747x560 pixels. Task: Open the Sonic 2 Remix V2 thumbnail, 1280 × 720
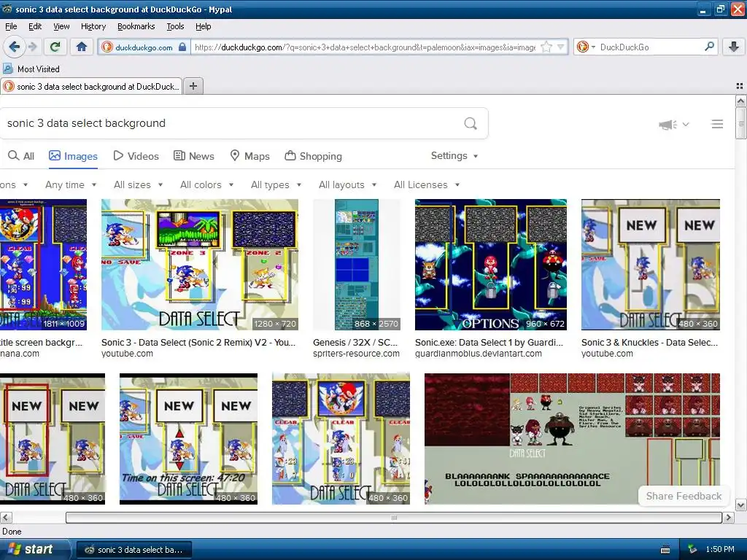click(x=200, y=265)
